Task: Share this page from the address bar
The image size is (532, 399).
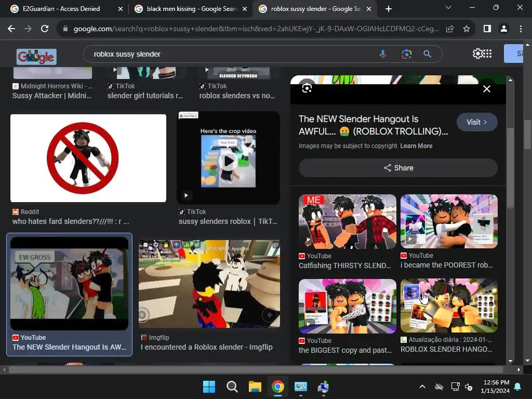Action: point(450,29)
